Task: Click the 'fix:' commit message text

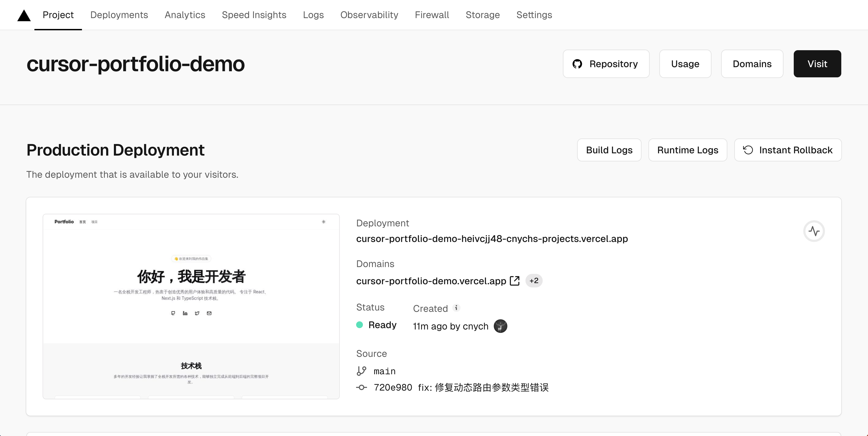Action: coord(483,388)
